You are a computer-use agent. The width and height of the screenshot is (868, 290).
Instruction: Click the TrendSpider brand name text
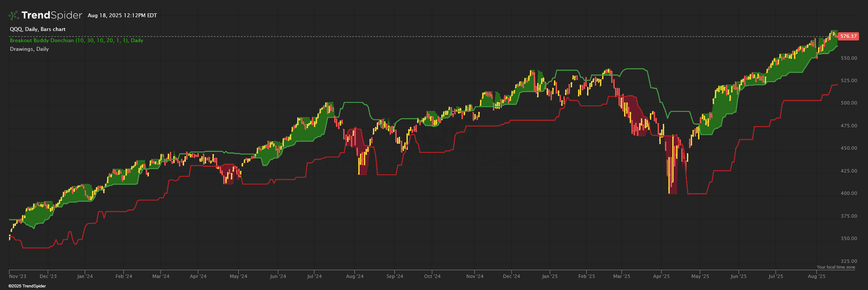pyautogui.click(x=52, y=15)
